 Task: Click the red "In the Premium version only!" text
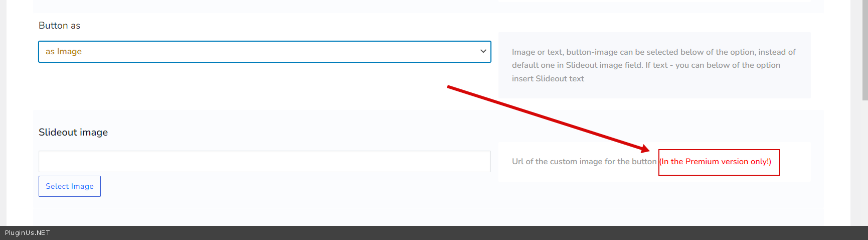coord(716,162)
